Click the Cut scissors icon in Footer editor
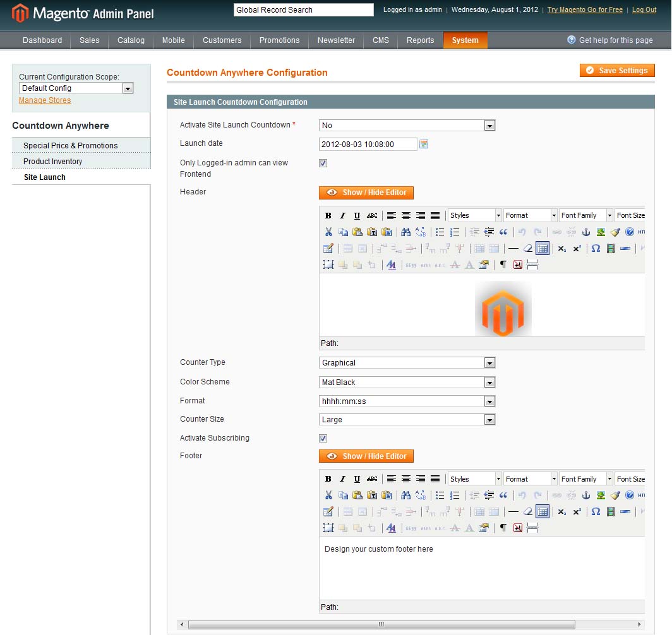672x635 pixels. click(328, 496)
